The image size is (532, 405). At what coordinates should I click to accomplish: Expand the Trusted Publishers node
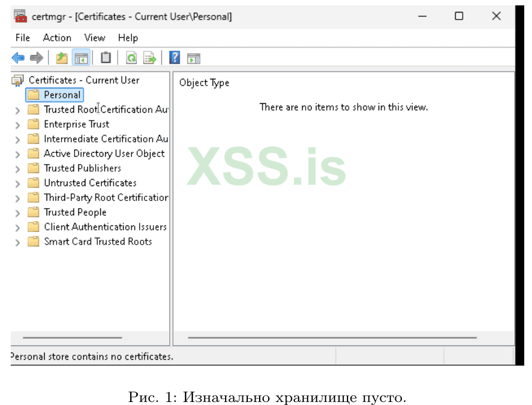(18, 169)
